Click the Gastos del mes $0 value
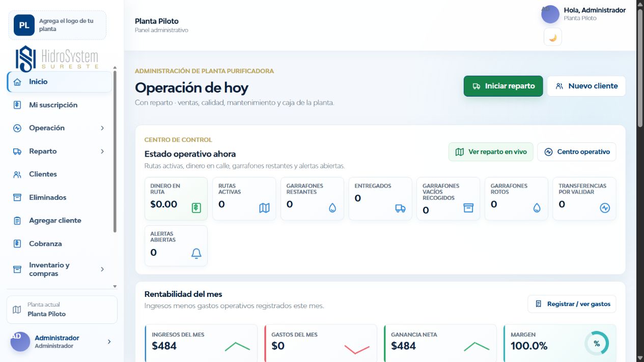 (x=278, y=346)
